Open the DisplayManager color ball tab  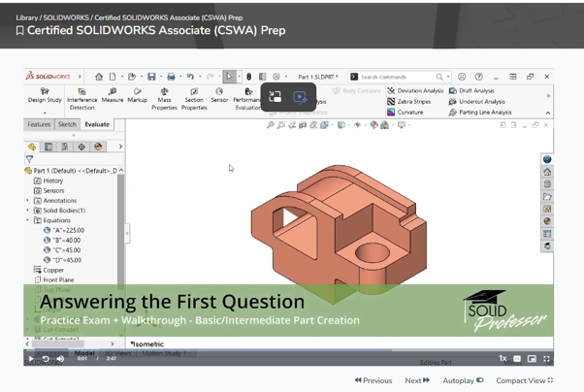[98, 147]
